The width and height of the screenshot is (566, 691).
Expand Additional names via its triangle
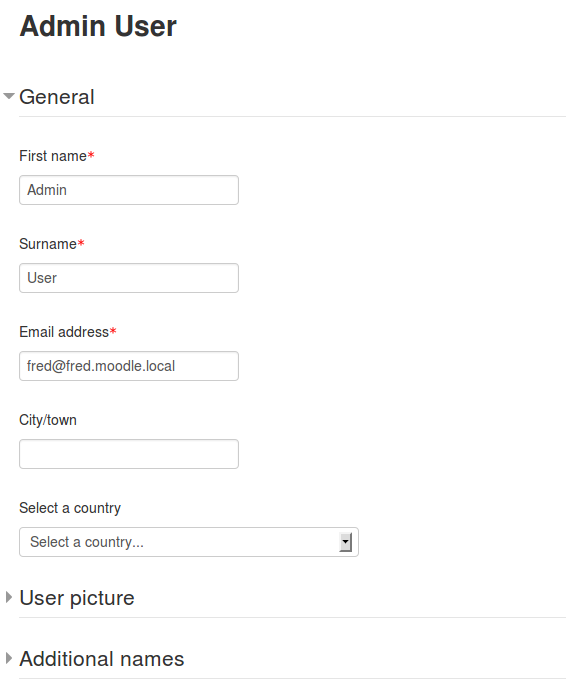[9, 658]
